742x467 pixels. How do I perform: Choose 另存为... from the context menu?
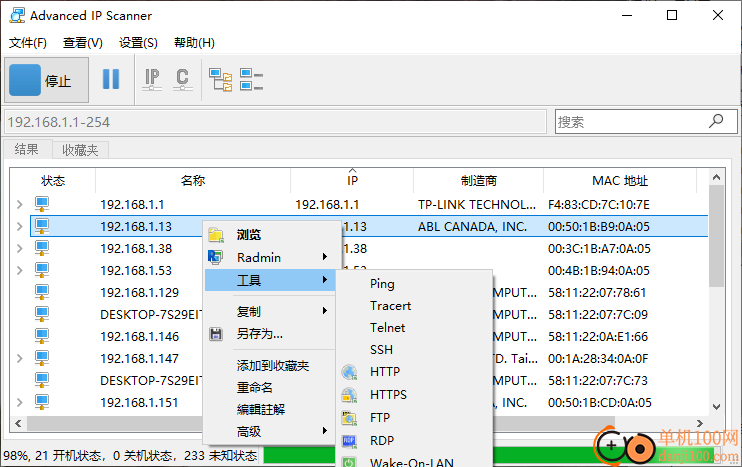pyautogui.click(x=270, y=334)
